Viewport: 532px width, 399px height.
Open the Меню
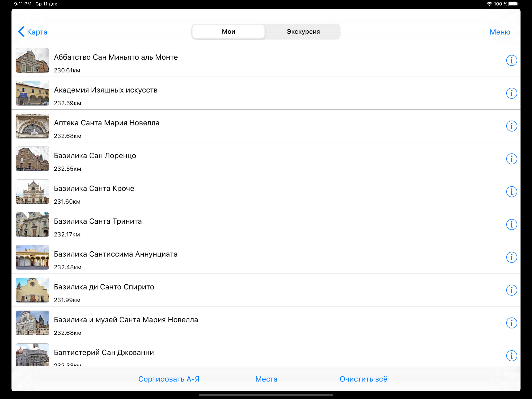500,32
